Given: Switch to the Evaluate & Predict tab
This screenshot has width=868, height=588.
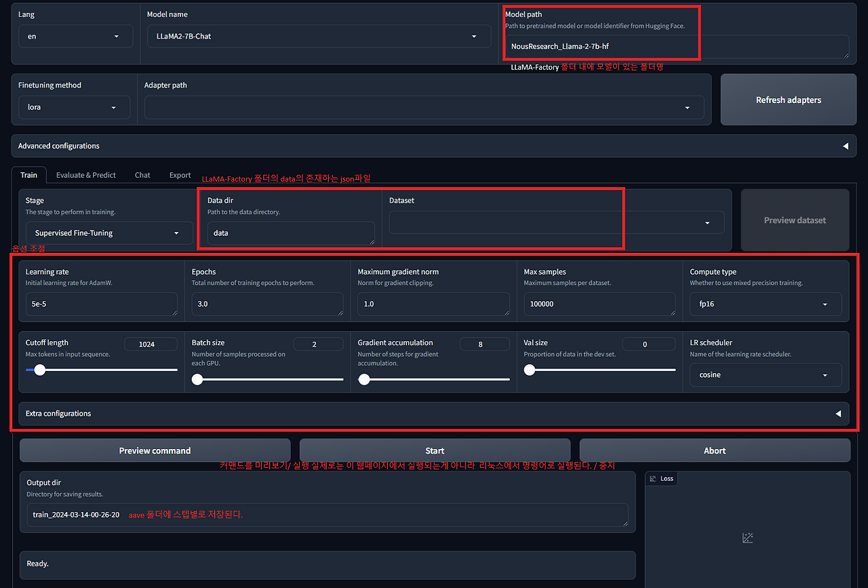Looking at the screenshot, I should tap(86, 175).
